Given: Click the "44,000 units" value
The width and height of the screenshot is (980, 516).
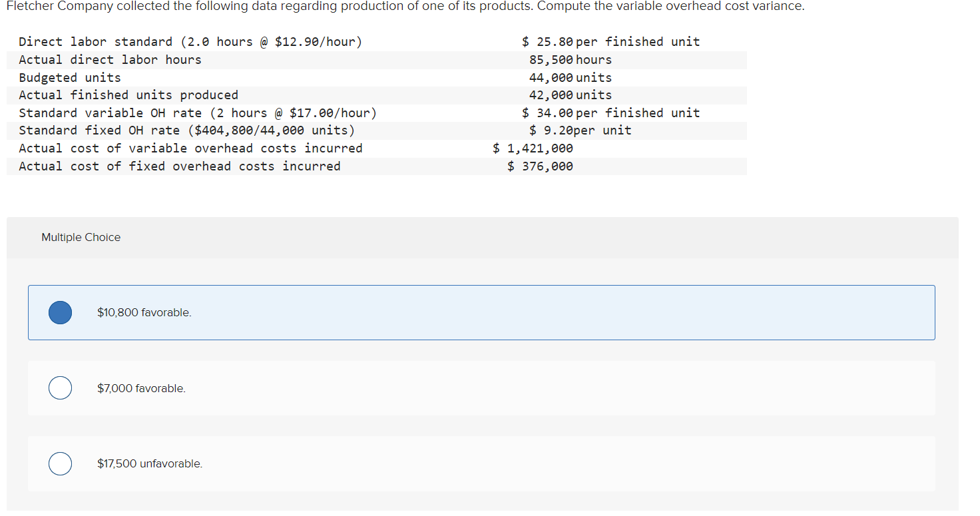Looking at the screenshot, I should tap(571, 78).
